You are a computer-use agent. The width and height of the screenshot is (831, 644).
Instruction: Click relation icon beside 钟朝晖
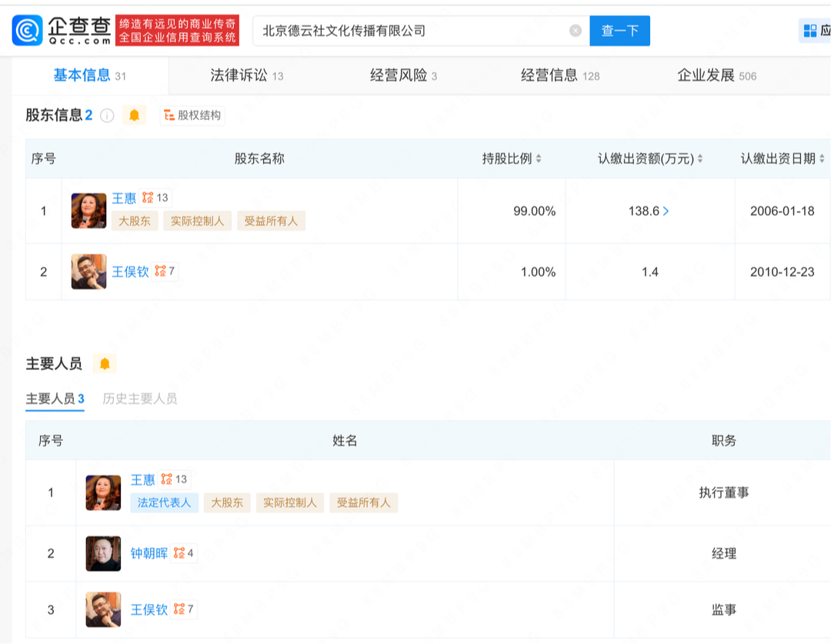179,553
